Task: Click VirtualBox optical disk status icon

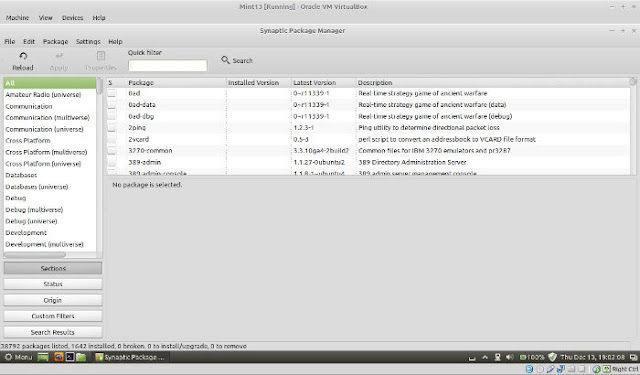Action: (x=540, y=369)
